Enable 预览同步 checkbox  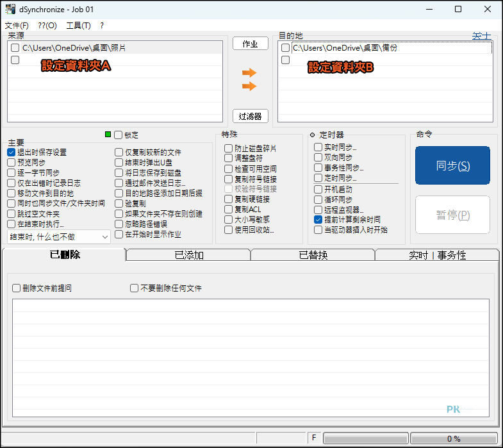tap(12, 163)
